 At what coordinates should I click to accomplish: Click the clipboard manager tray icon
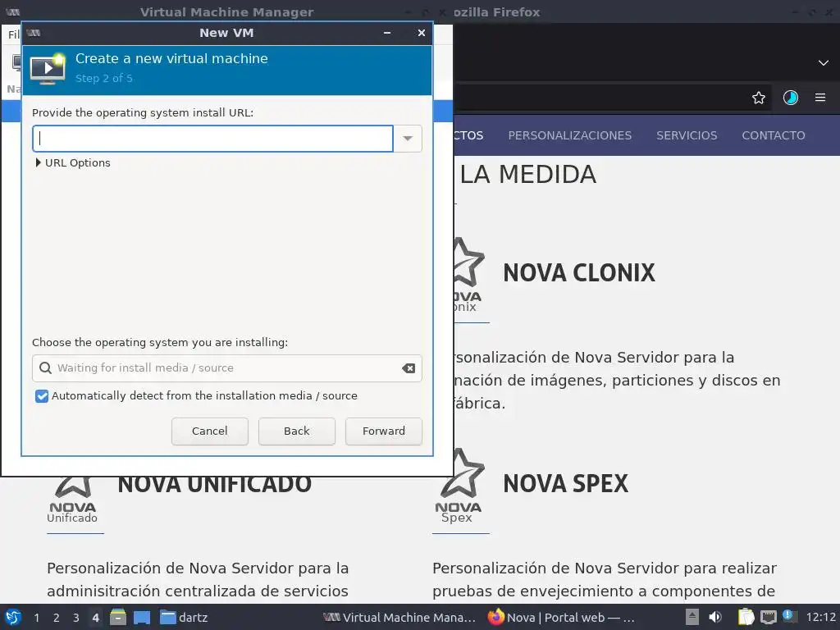(x=746, y=617)
